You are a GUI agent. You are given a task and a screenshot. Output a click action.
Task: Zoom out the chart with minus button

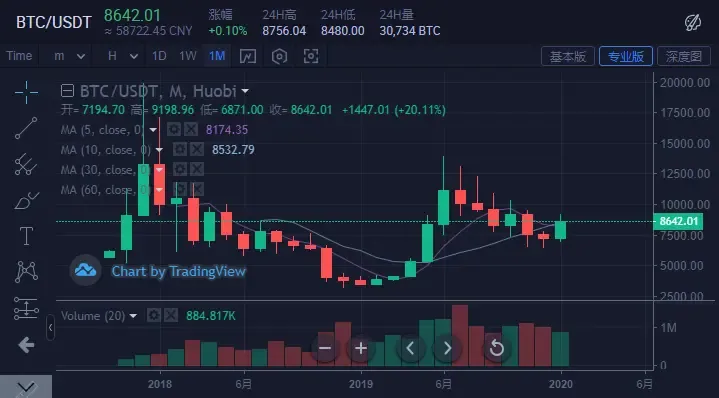pyautogui.click(x=325, y=348)
